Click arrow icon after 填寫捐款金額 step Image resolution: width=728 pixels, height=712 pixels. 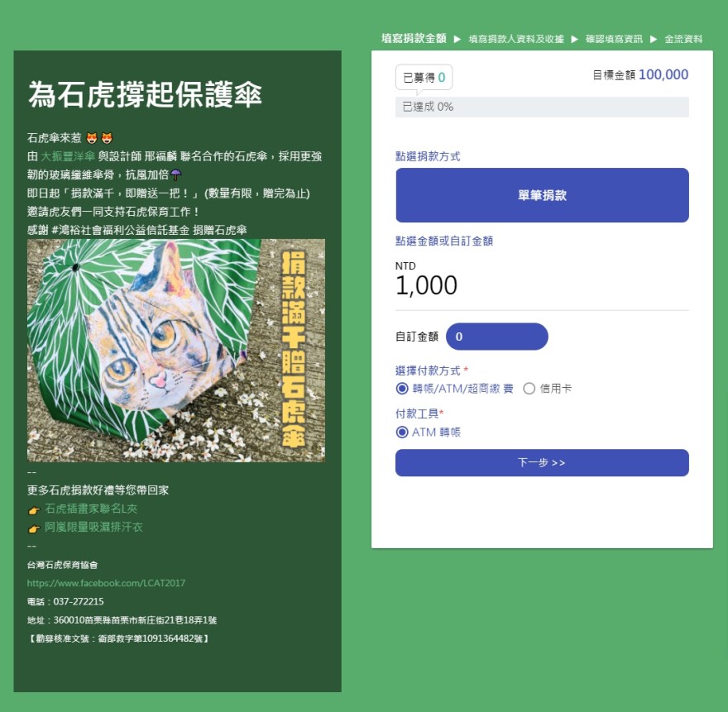tap(457, 39)
